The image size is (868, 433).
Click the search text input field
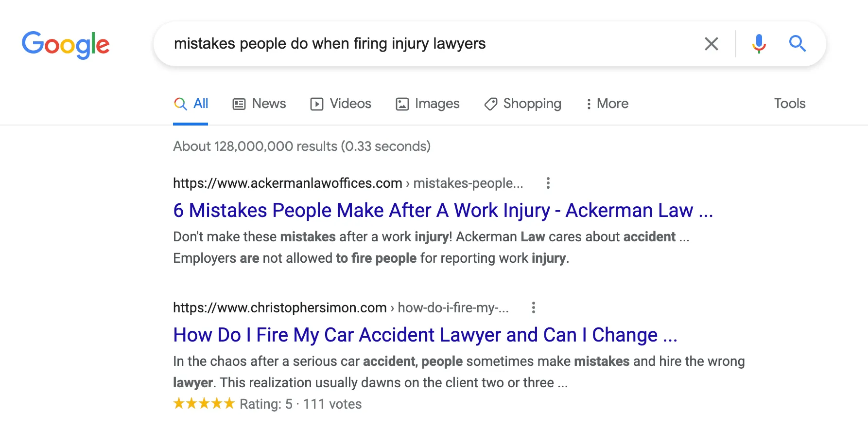[428, 44]
